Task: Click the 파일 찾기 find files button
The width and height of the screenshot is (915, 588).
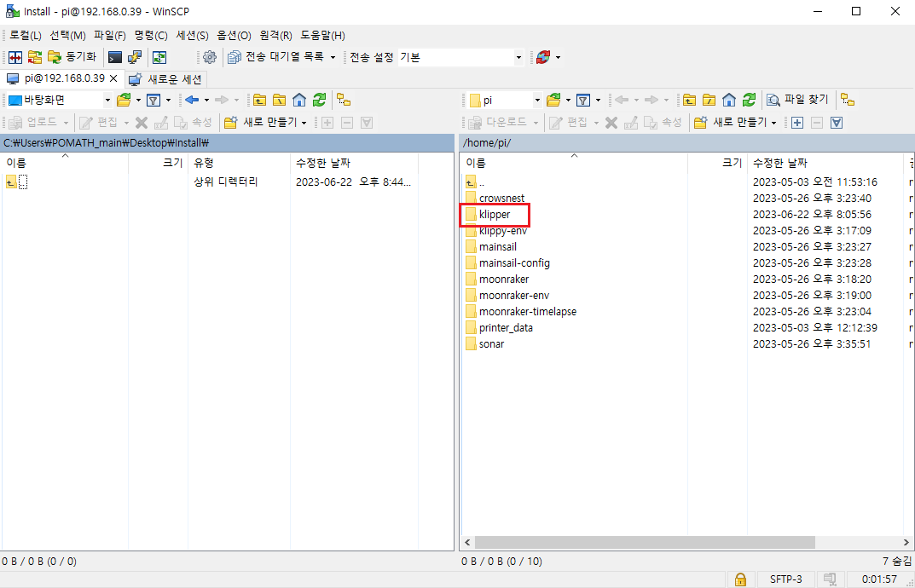Action: coord(797,101)
